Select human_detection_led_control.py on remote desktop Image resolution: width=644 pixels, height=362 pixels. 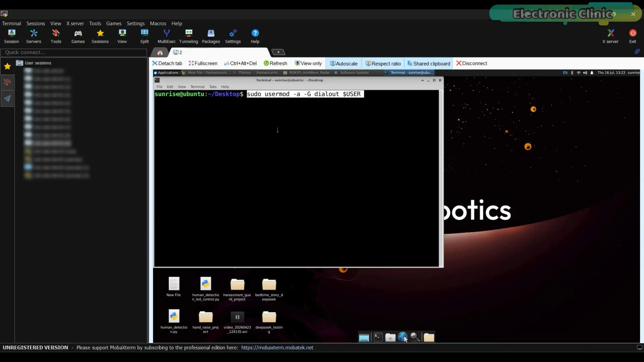[x=206, y=289]
